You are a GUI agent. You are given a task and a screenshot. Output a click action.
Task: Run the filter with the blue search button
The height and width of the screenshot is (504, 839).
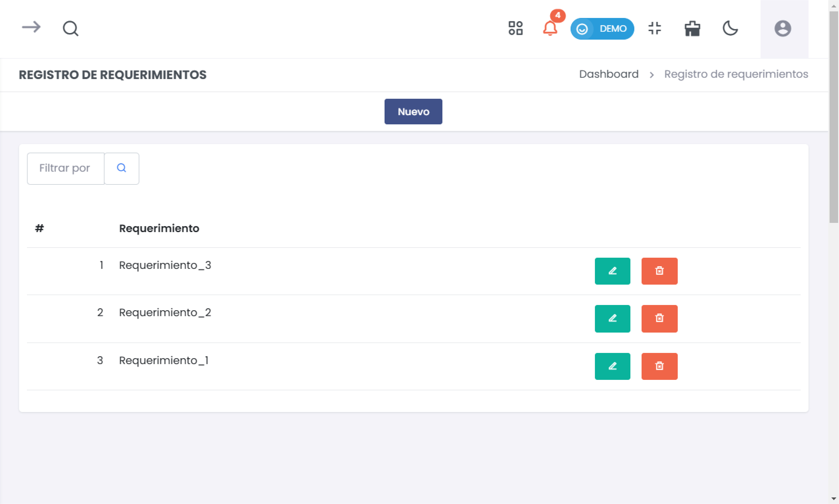click(121, 168)
